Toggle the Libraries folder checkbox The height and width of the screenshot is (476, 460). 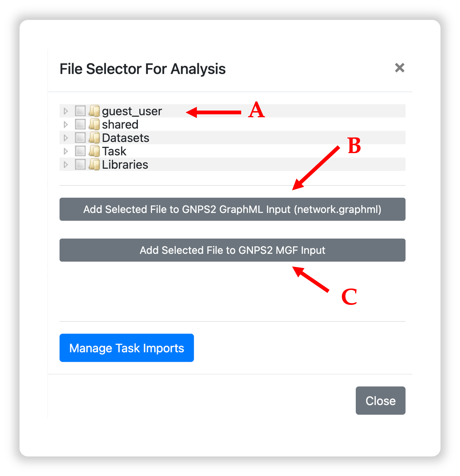click(x=80, y=164)
